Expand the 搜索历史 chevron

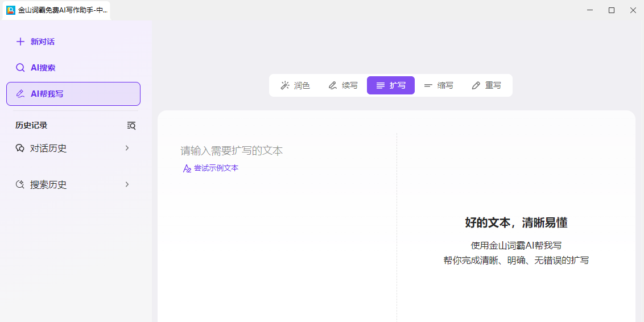coord(127,184)
